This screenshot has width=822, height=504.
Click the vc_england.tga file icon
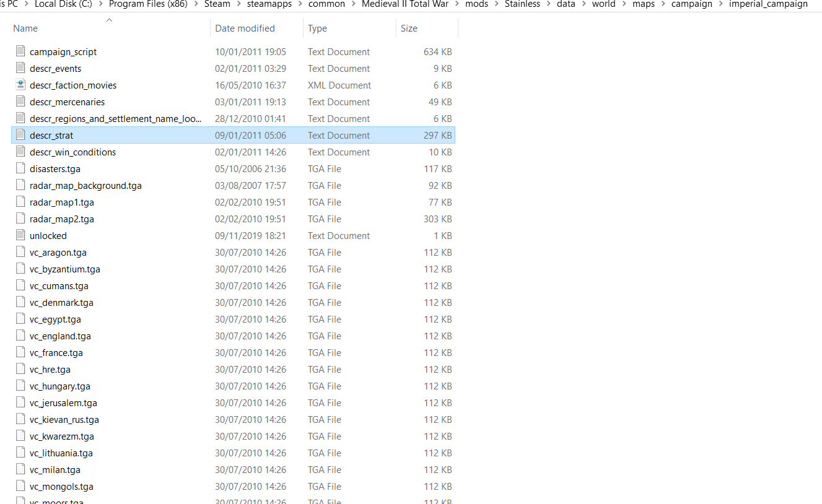20,336
